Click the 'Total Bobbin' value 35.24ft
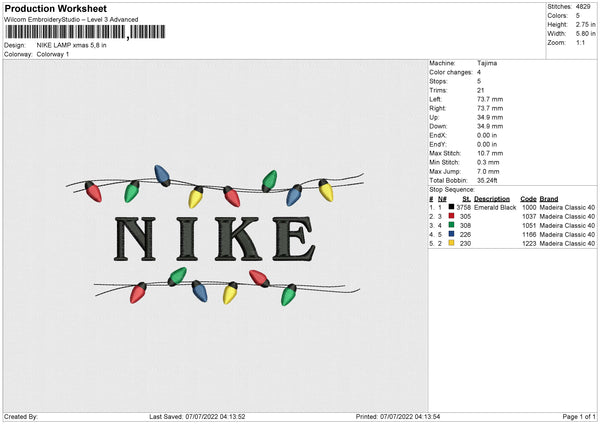The width and height of the screenshot is (600, 424). 487,180
